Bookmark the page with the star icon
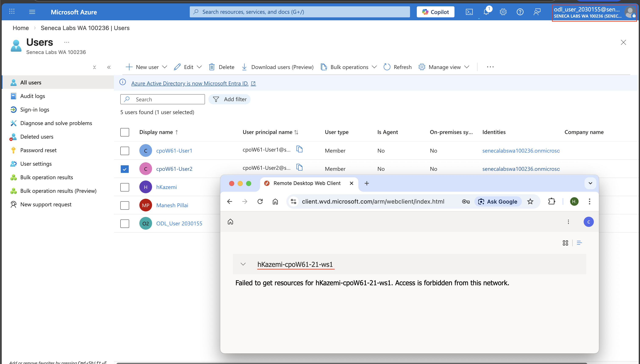The width and height of the screenshot is (640, 364). coord(530,201)
